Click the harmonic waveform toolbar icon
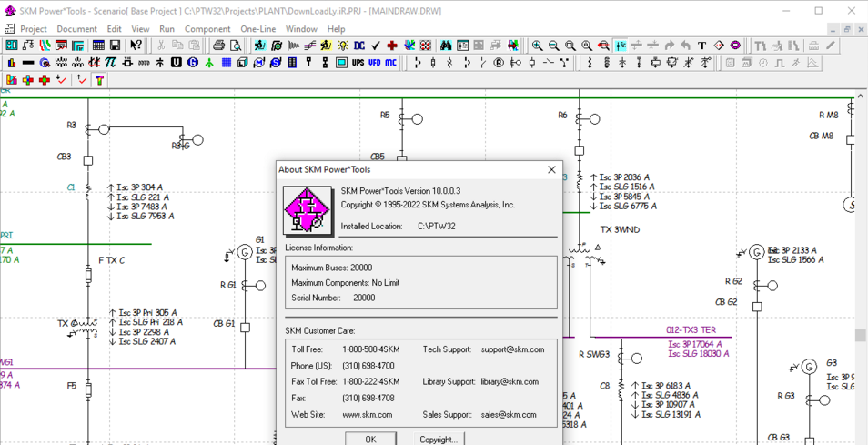This screenshot has height=445, width=868. pos(293,46)
